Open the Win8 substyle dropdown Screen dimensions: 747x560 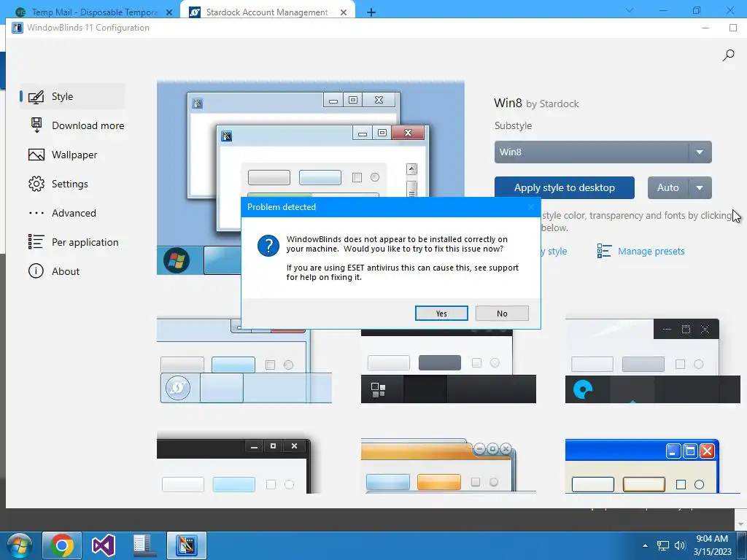(x=603, y=152)
